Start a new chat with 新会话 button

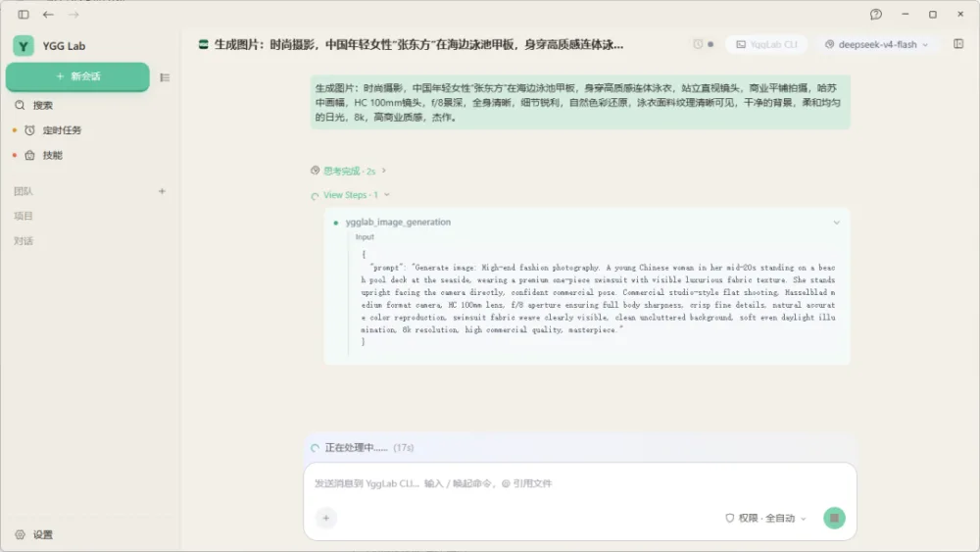(x=77, y=76)
